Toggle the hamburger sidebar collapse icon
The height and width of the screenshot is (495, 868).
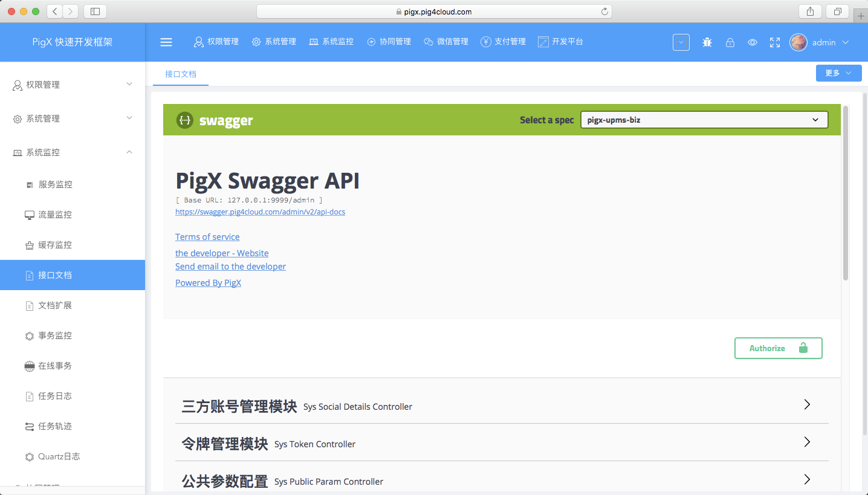(x=166, y=42)
